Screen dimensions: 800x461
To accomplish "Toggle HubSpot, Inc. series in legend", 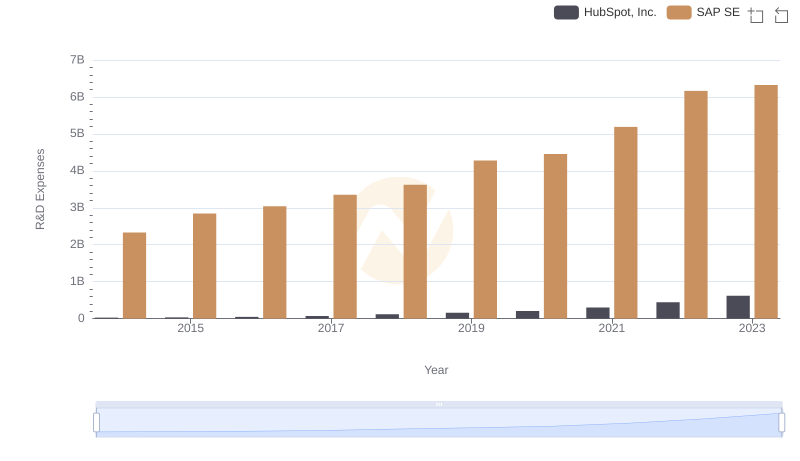I will pyautogui.click(x=605, y=12).
